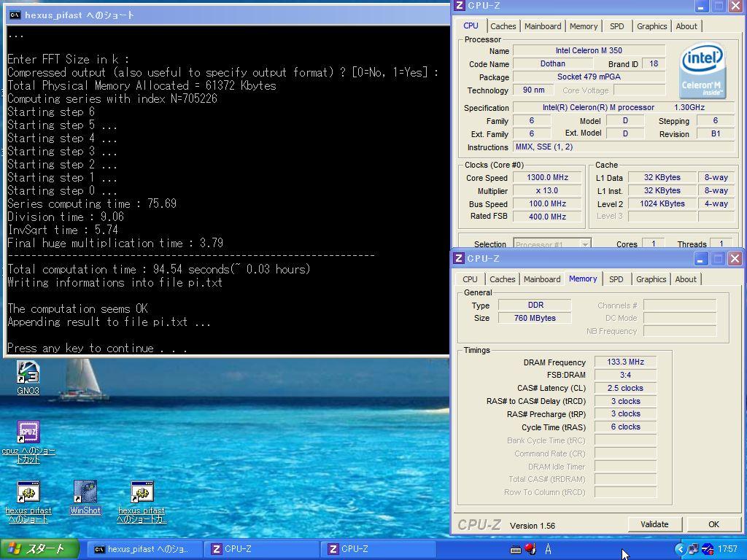Open Caches tab in lower CPU-Z window
747x560 pixels.
click(x=502, y=279)
